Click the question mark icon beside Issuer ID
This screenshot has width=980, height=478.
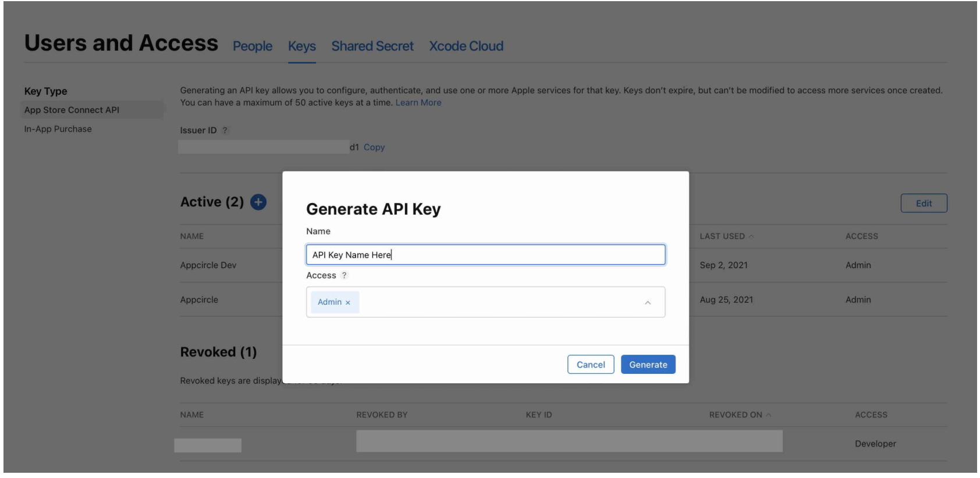click(225, 130)
